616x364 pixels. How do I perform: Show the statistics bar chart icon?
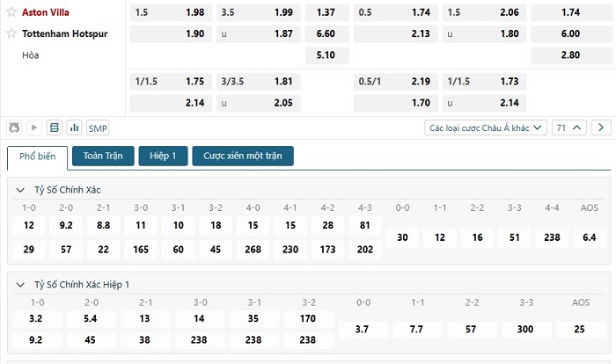coord(74,127)
